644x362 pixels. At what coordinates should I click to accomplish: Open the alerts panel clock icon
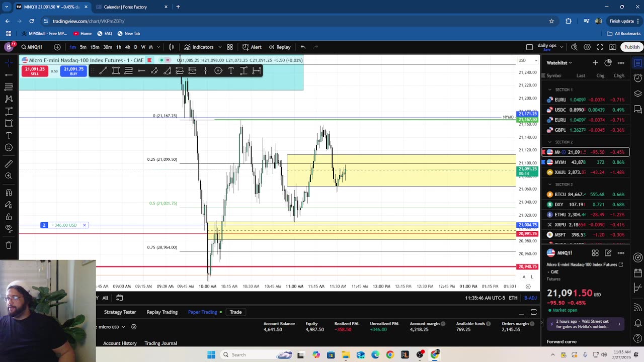pos(637,78)
